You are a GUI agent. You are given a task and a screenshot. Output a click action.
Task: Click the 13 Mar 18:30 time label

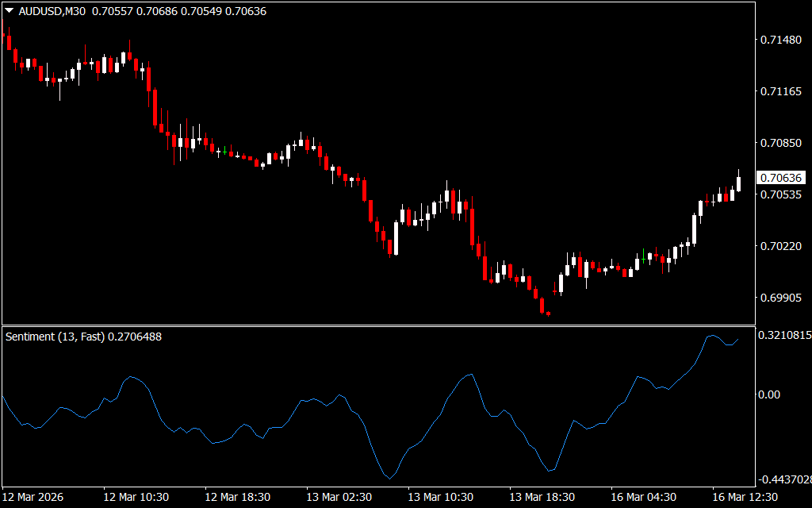pyautogui.click(x=542, y=497)
